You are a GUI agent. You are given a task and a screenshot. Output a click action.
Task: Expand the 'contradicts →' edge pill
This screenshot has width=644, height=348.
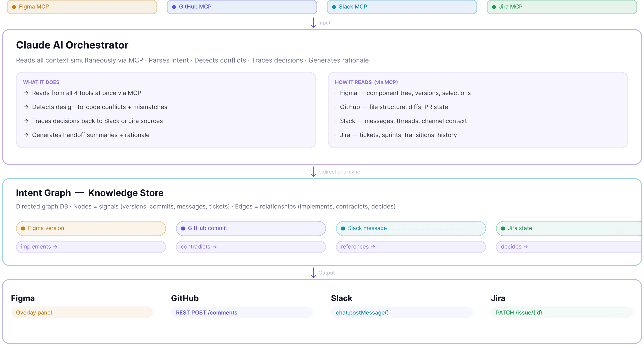pos(251,247)
